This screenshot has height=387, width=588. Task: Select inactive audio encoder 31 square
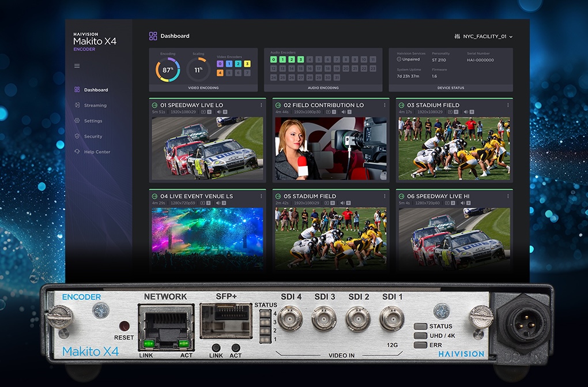(x=337, y=77)
